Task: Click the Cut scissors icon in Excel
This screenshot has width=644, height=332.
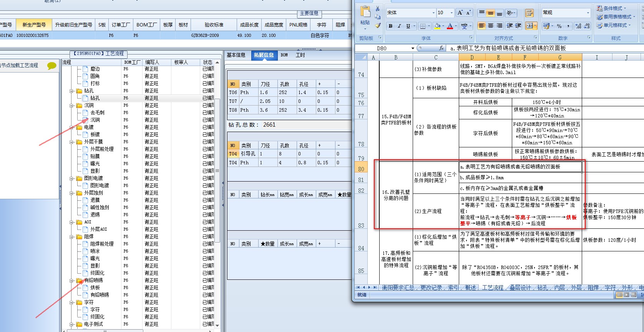Action: click(378, 8)
